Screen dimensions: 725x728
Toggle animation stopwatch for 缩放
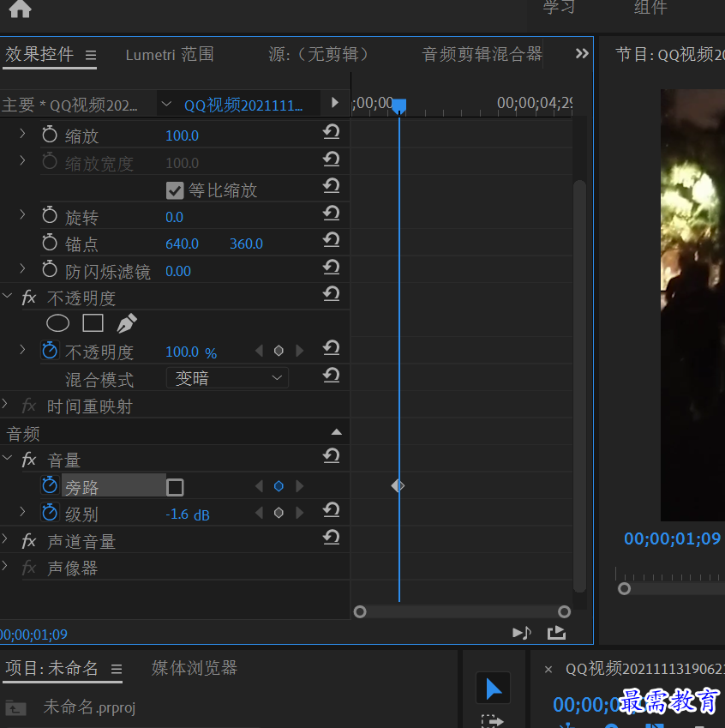pos(50,135)
